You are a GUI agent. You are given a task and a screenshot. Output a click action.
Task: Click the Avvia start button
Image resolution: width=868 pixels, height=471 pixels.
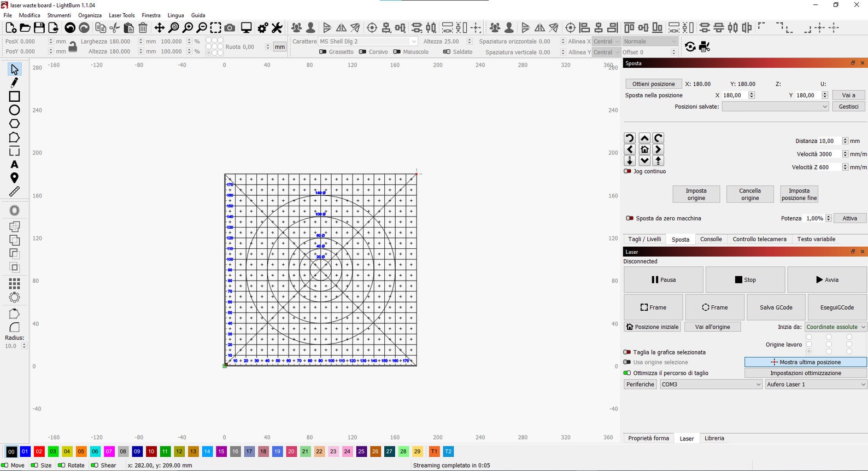(x=826, y=280)
